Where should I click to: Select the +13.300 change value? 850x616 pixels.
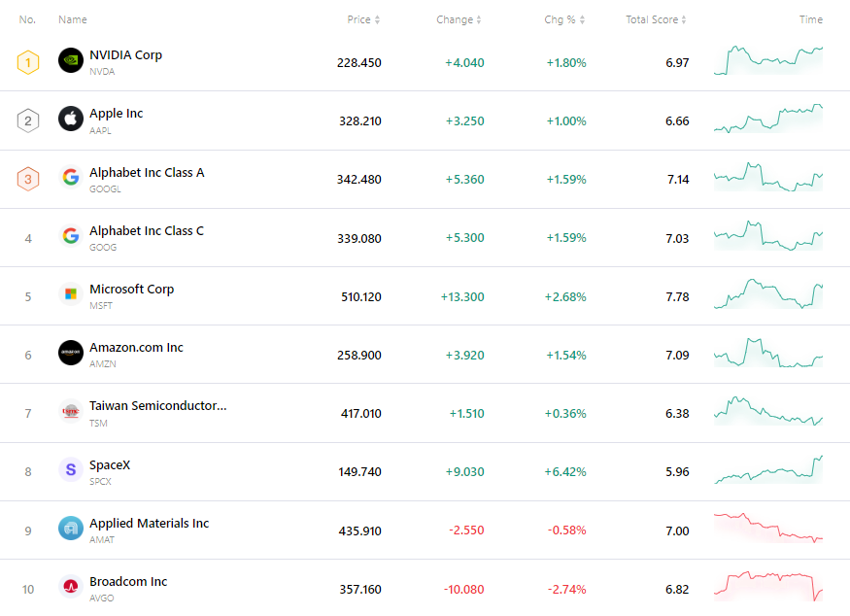[462, 297]
